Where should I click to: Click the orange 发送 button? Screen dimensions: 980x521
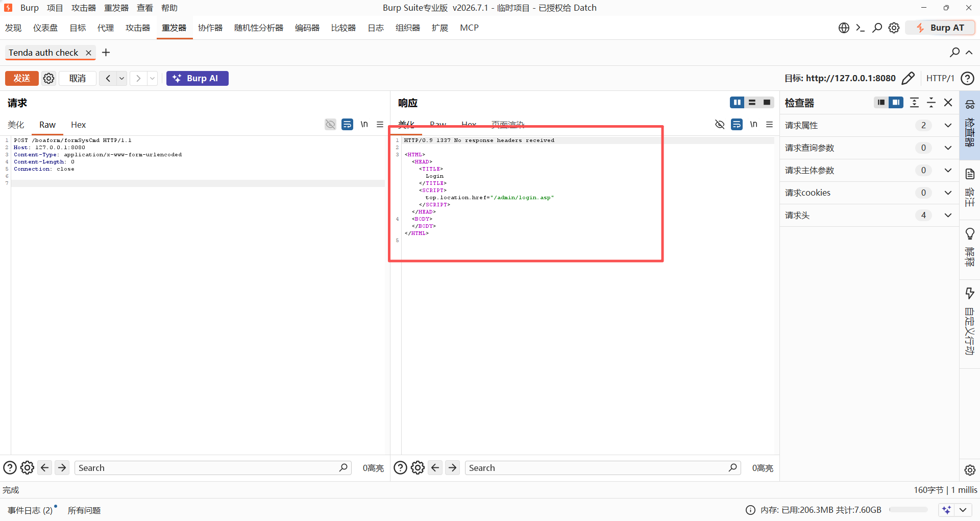pos(22,78)
